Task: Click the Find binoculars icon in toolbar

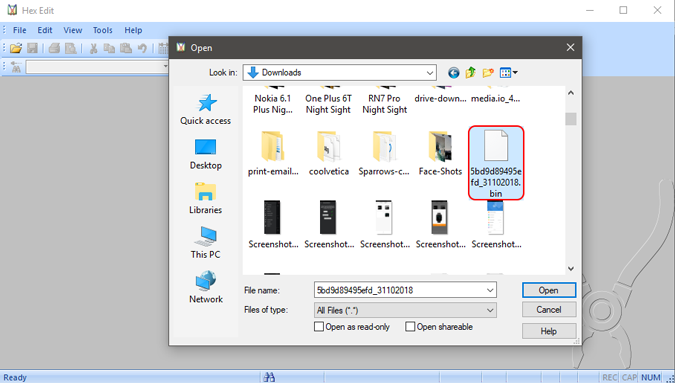Action: point(16,67)
